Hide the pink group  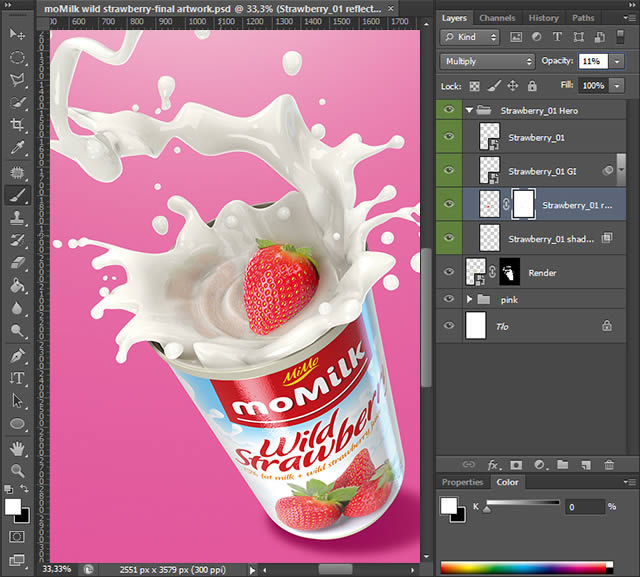pyautogui.click(x=449, y=299)
